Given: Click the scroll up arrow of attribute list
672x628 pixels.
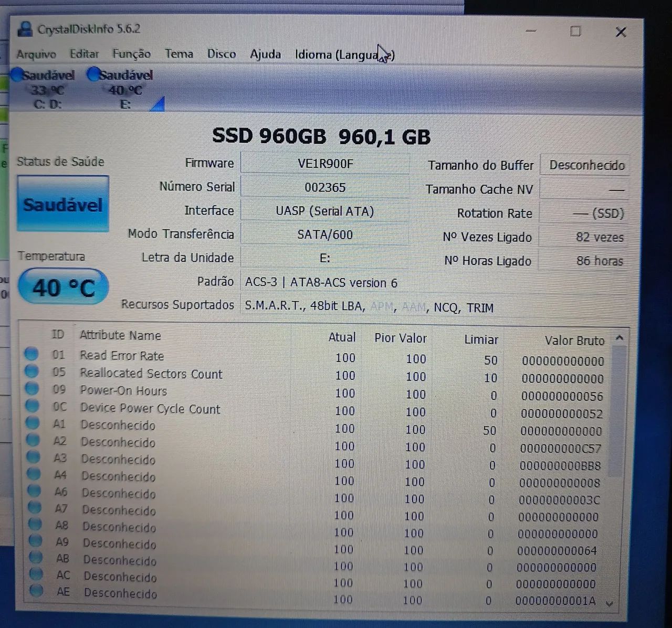Looking at the screenshot, I should coord(619,338).
